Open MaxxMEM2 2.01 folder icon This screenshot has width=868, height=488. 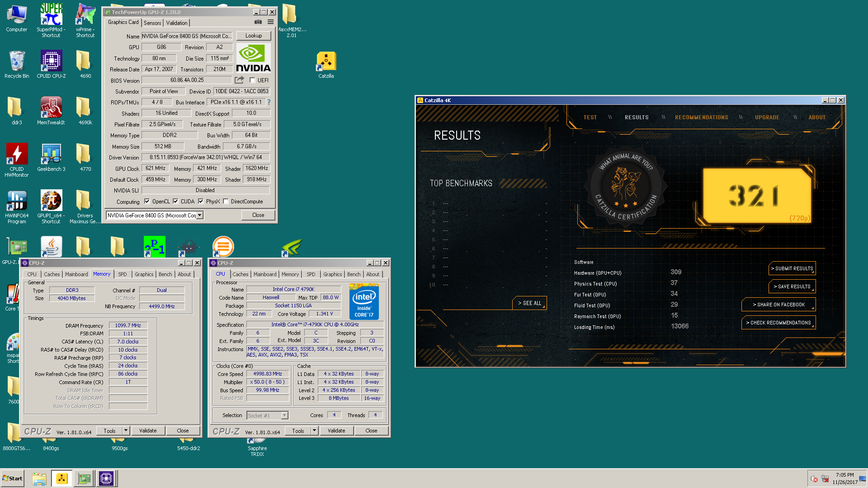pos(292,20)
